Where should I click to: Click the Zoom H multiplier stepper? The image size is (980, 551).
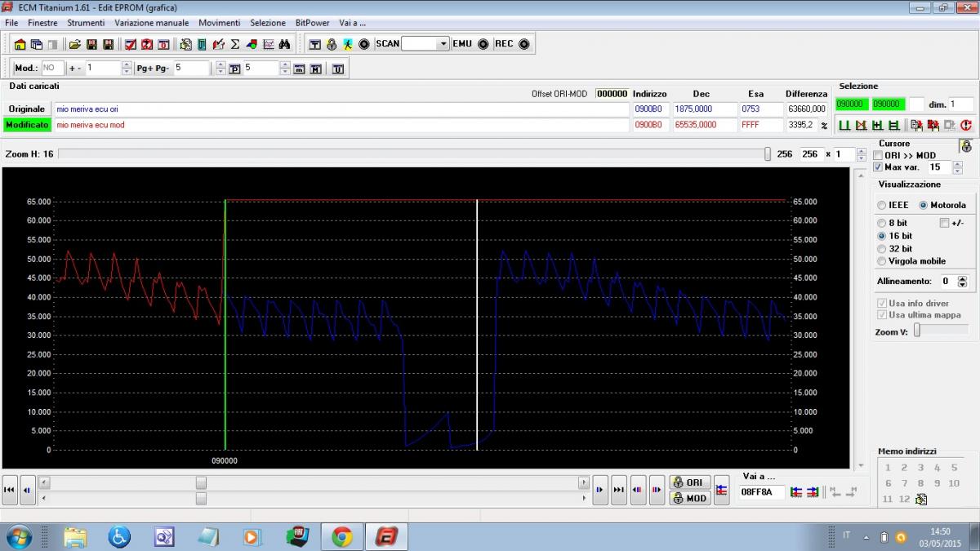tap(862, 154)
